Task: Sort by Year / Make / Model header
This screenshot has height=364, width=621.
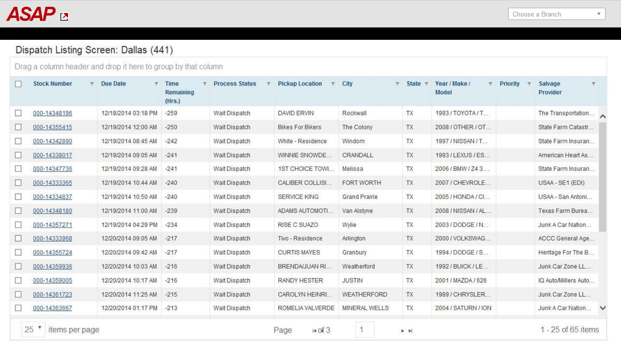Action: (452, 88)
